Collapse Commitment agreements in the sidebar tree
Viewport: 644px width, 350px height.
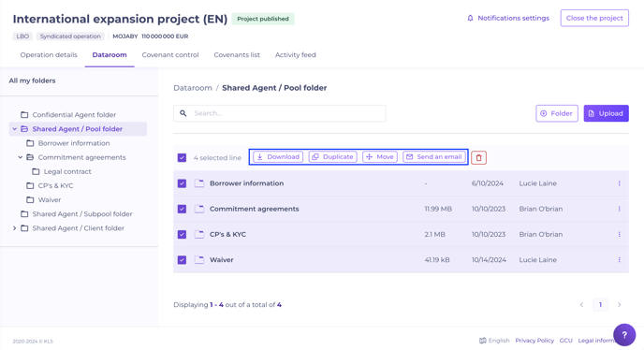click(21, 157)
